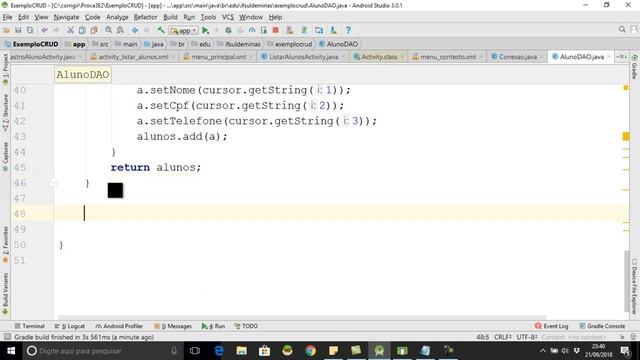Viewport: 640px width, 360px height.
Task: Open the Event Log button
Action: coord(551,326)
